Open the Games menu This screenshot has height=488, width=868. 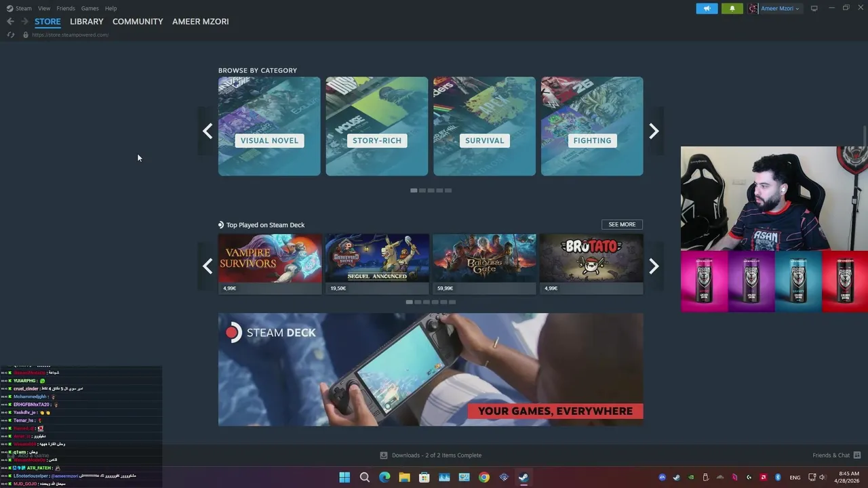click(x=90, y=8)
